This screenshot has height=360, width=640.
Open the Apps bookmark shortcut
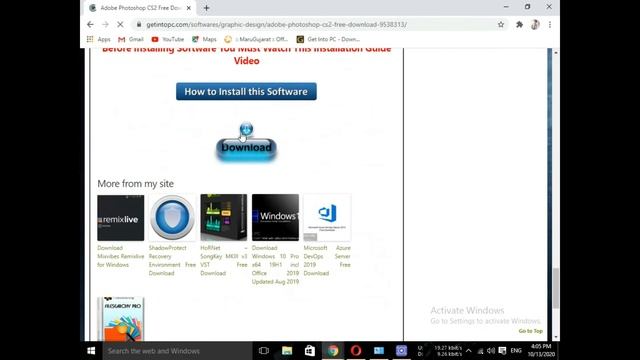[x=98, y=39]
